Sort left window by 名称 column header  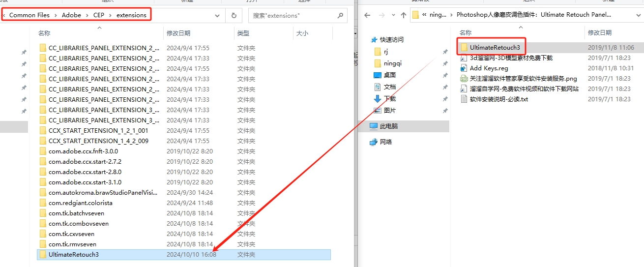coord(44,33)
